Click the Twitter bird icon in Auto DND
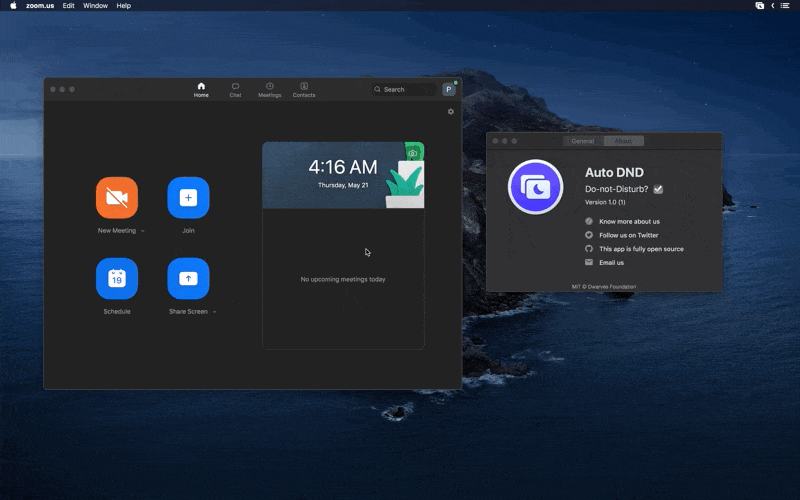Image resolution: width=800 pixels, height=500 pixels. [589, 235]
